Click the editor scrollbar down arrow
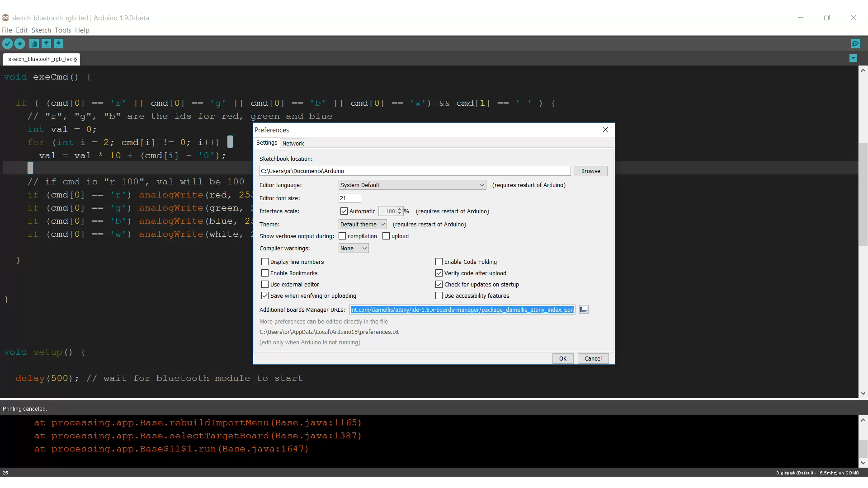Screen dimensions: 868x488 863,393
